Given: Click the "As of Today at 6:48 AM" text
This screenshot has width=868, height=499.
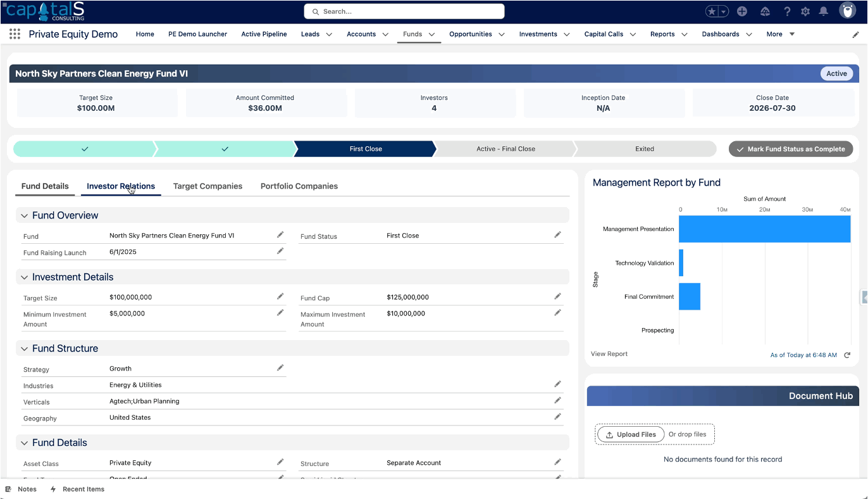Looking at the screenshot, I should [x=803, y=355].
